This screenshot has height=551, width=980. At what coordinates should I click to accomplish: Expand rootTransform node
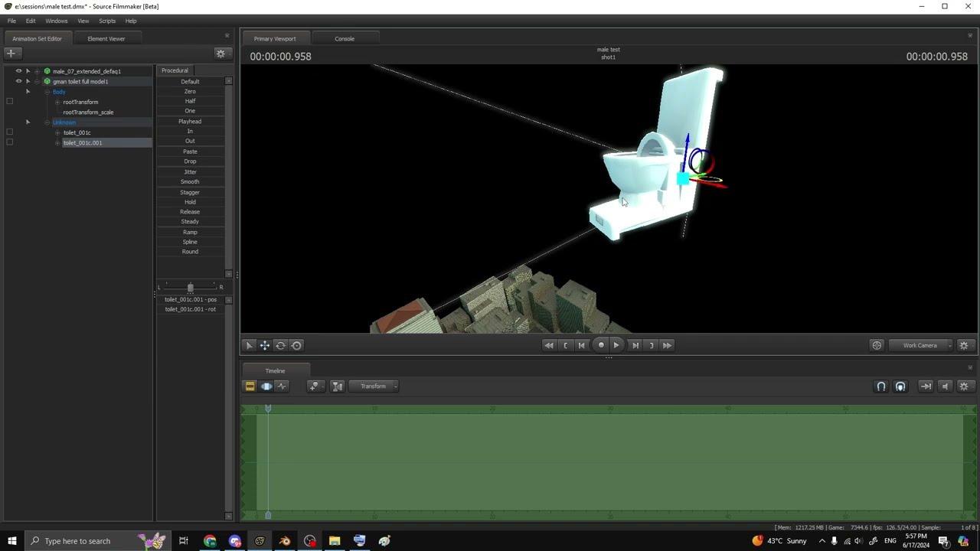[x=57, y=102]
